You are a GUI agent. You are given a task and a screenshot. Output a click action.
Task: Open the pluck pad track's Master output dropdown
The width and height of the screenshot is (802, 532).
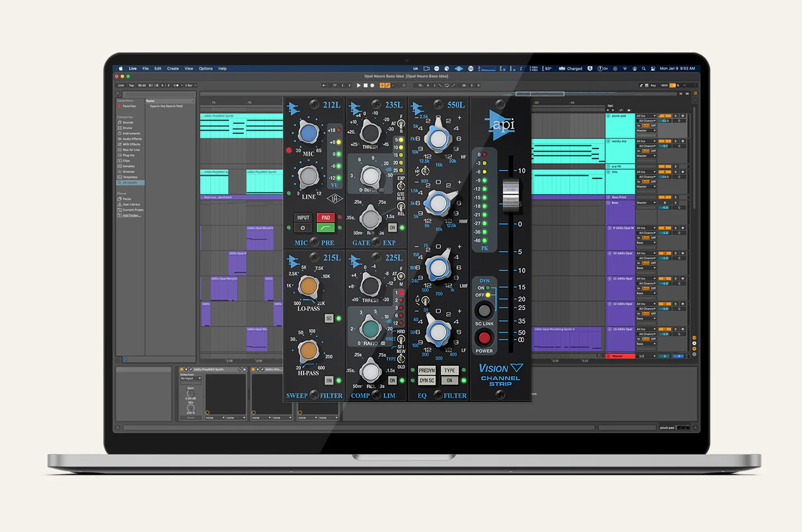645,131
